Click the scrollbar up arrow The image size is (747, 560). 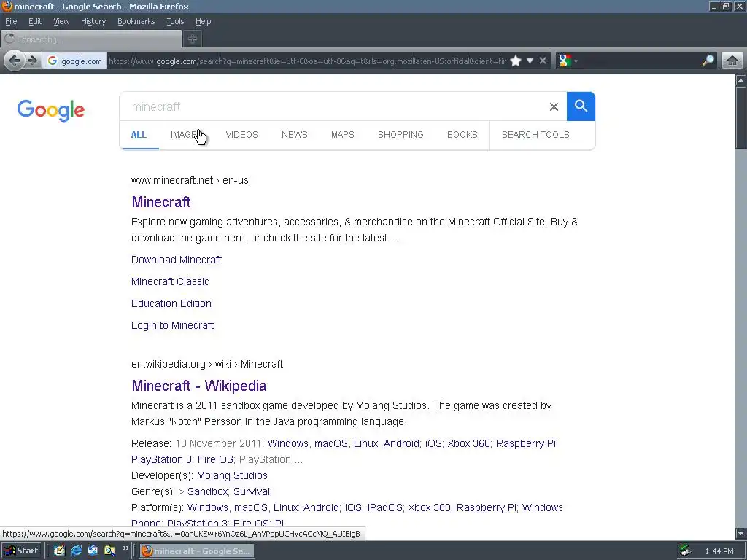tap(741, 80)
